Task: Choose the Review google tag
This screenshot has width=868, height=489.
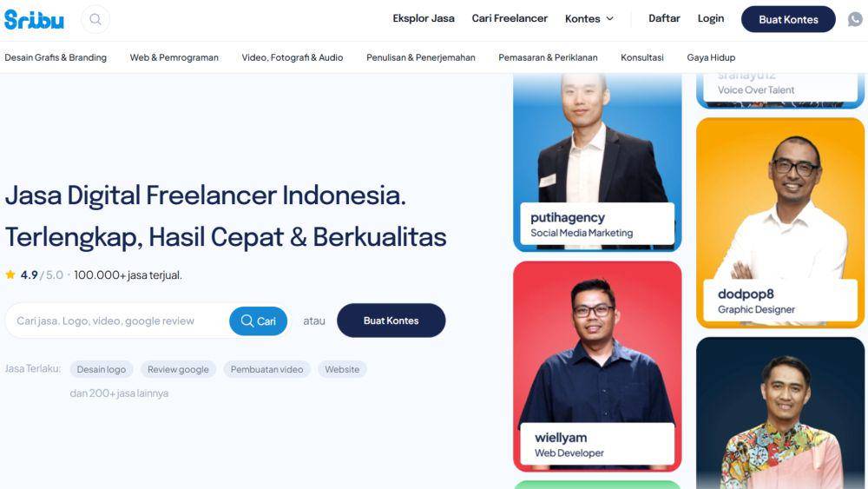Action: 178,369
